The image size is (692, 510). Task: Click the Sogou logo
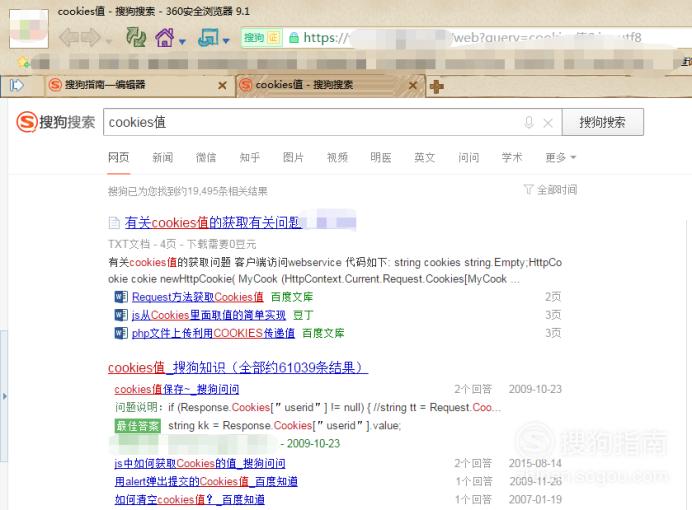click(56, 122)
